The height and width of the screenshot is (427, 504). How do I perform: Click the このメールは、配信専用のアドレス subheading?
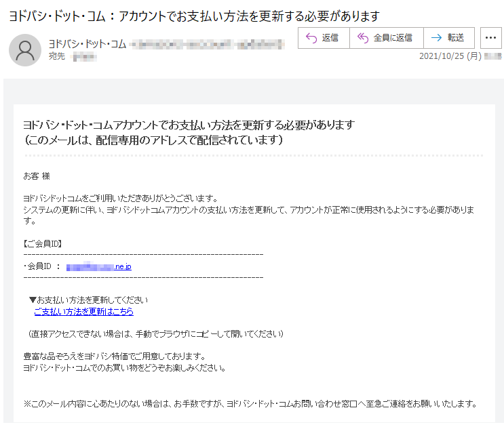[x=154, y=140]
